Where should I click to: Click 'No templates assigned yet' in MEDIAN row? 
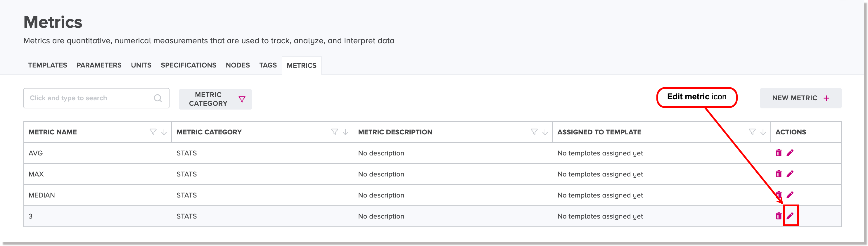pyautogui.click(x=600, y=195)
